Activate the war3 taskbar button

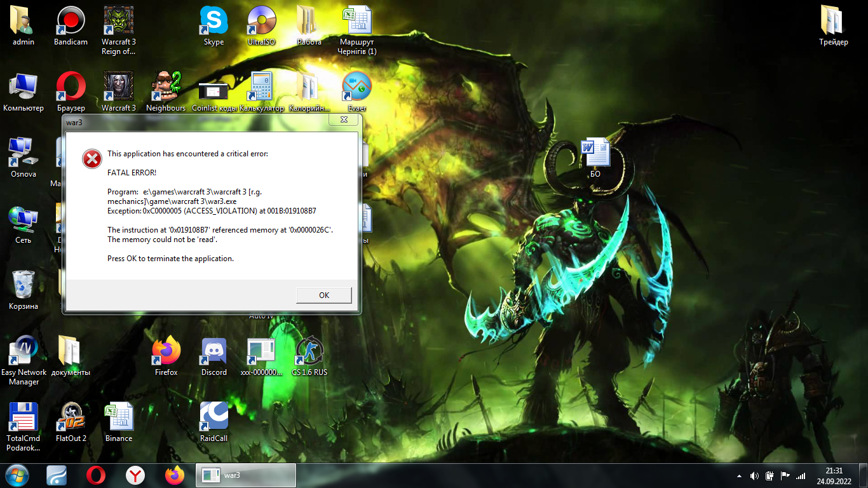(x=247, y=475)
